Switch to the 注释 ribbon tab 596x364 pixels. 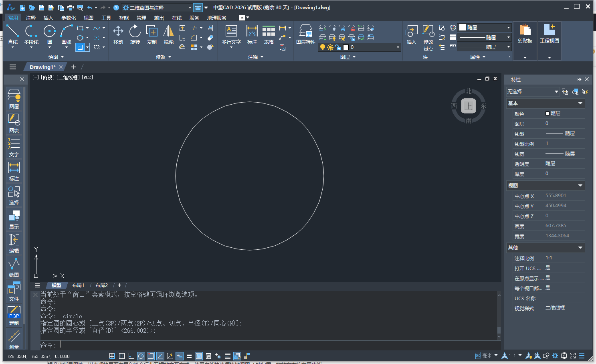point(31,18)
